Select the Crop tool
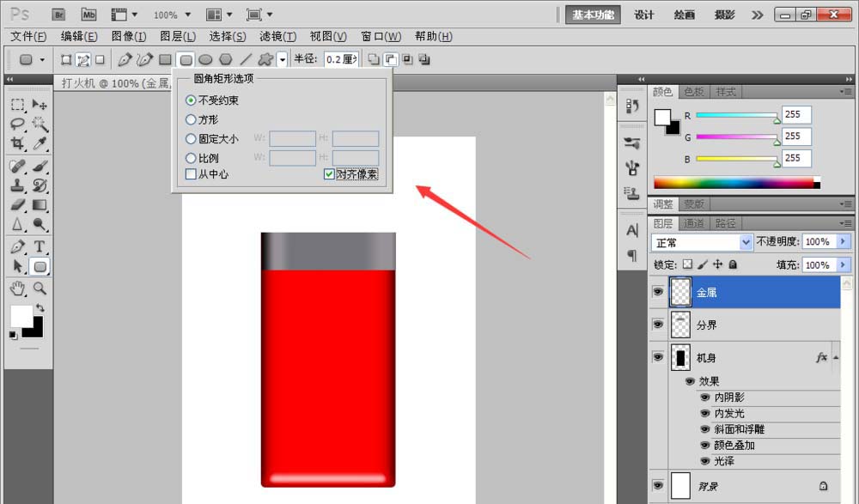Image resolution: width=859 pixels, height=504 pixels. 15,143
